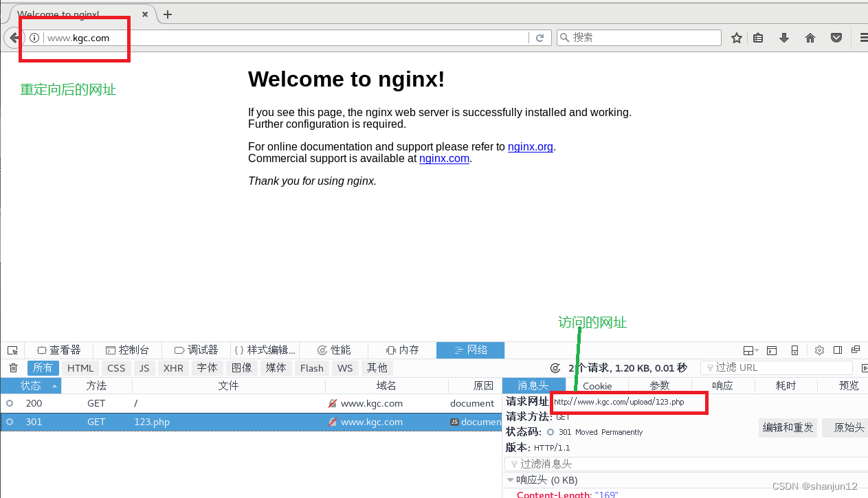Open the bookmarks list icon
This screenshot has width=868, height=498.
758,38
